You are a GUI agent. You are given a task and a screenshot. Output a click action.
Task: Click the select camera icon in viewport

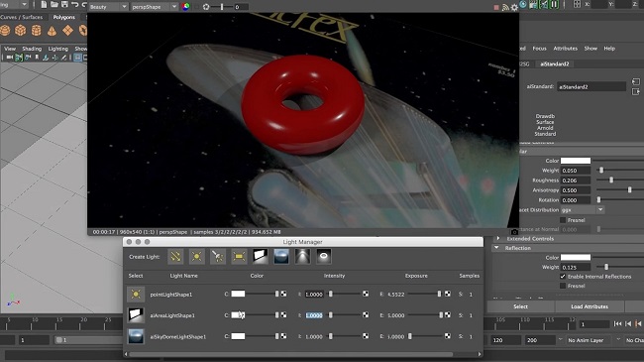[10, 58]
